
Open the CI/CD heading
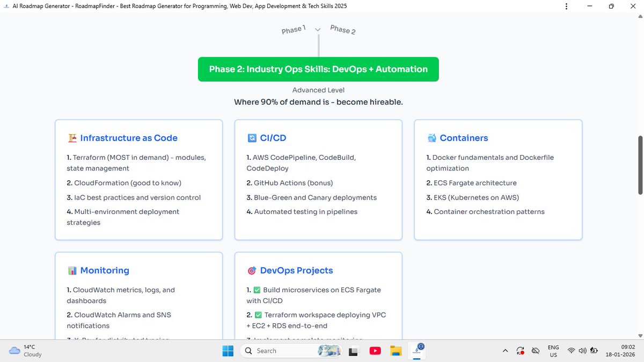click(273, 138)
